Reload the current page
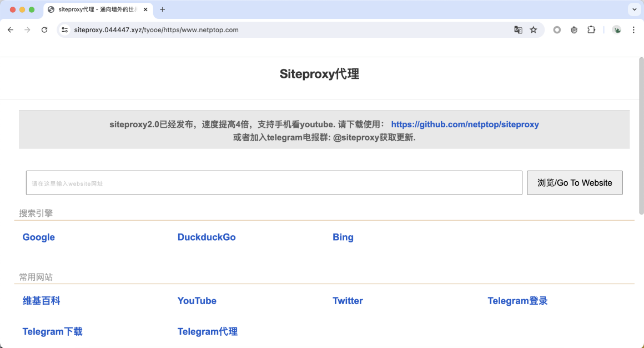 [x=44, y=30]
